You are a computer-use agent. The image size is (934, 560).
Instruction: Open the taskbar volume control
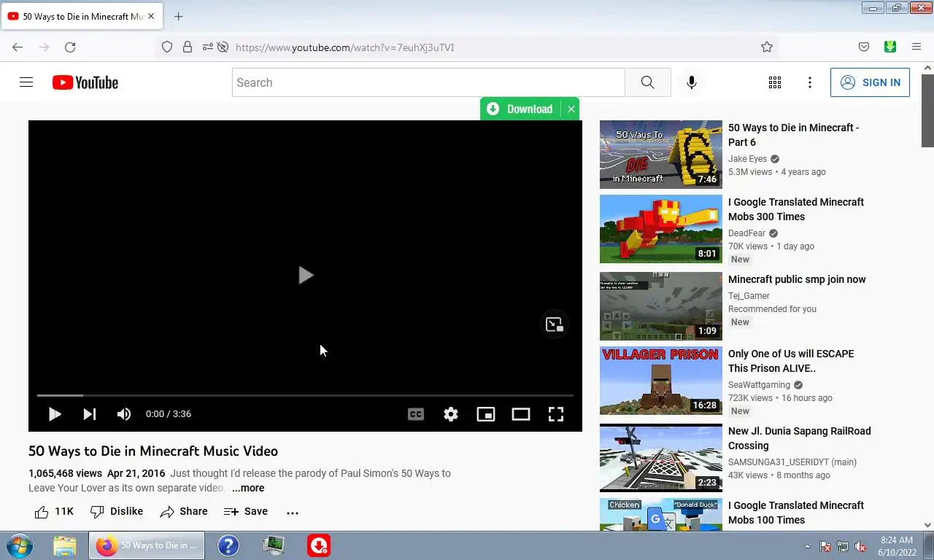pos(860,546)
